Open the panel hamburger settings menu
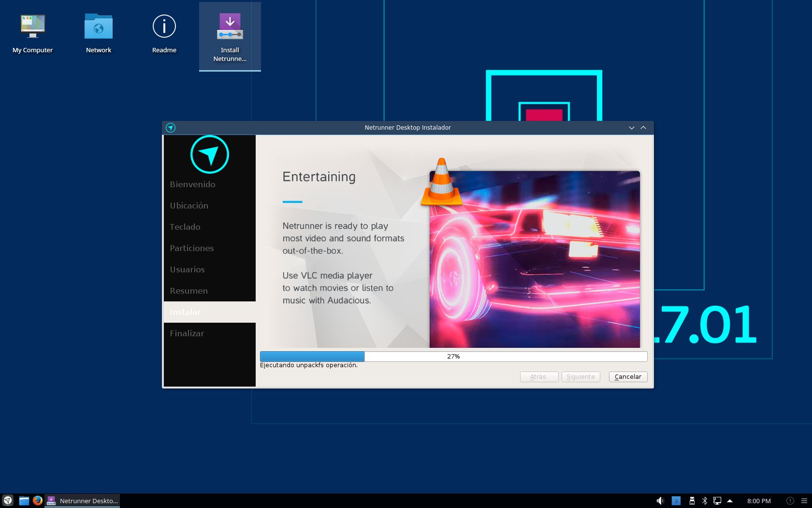This screenshot has height=508, width=812. tap(804, 501)
